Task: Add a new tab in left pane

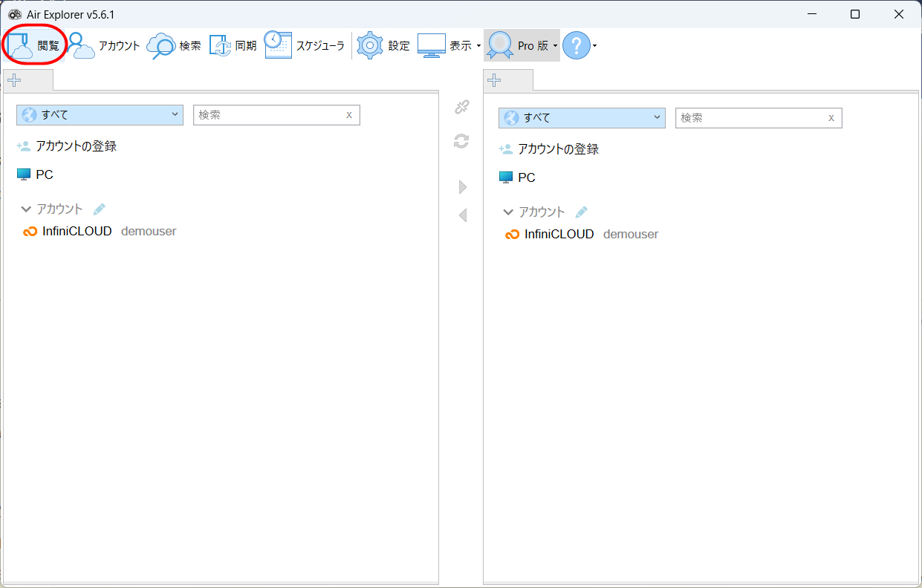Action: (x=14, y=80)
